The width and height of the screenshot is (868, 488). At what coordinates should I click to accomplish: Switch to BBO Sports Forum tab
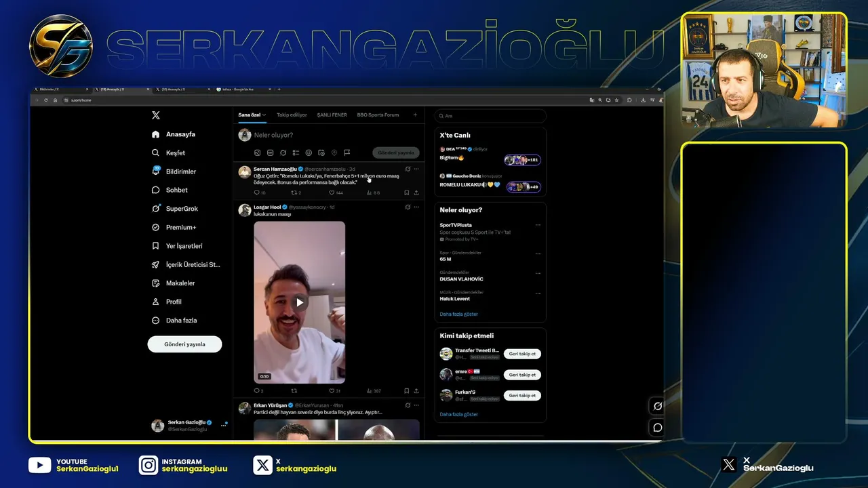tap(378, 115)
